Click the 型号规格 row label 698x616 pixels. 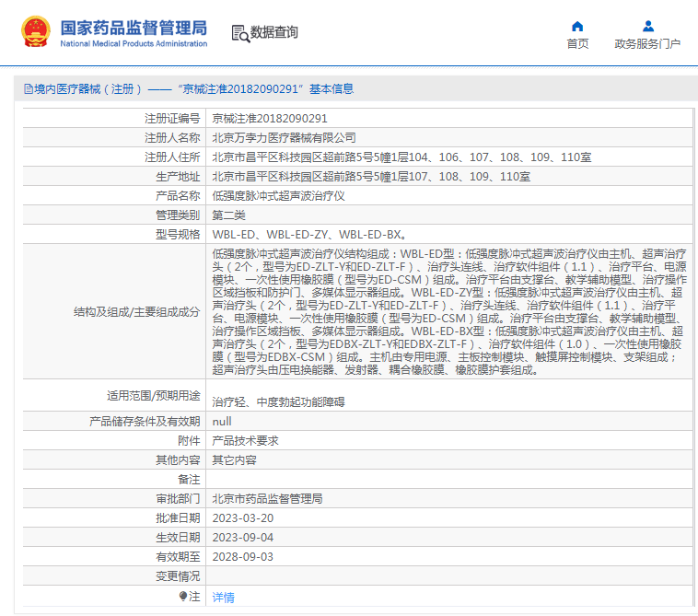[178, 235]
